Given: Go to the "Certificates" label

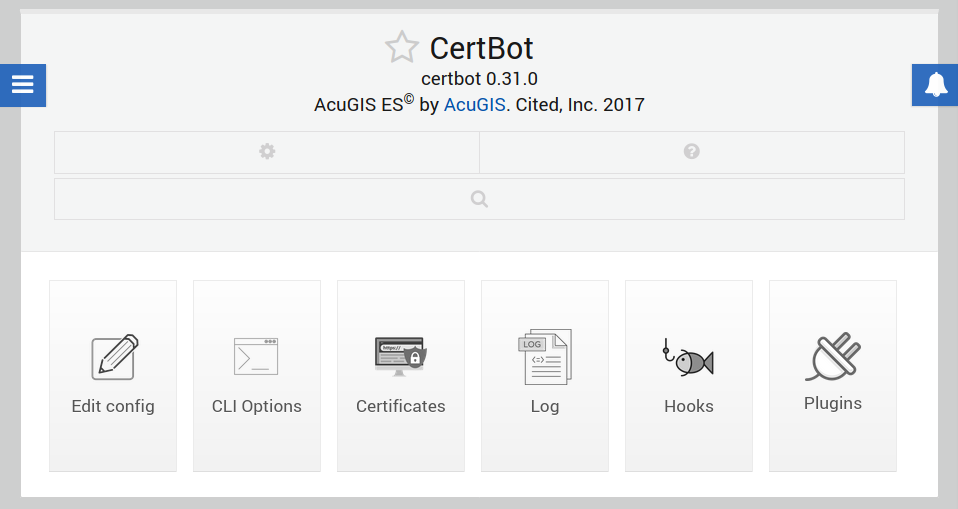Looking at the screenshot, I should click(x=401, y=406).
